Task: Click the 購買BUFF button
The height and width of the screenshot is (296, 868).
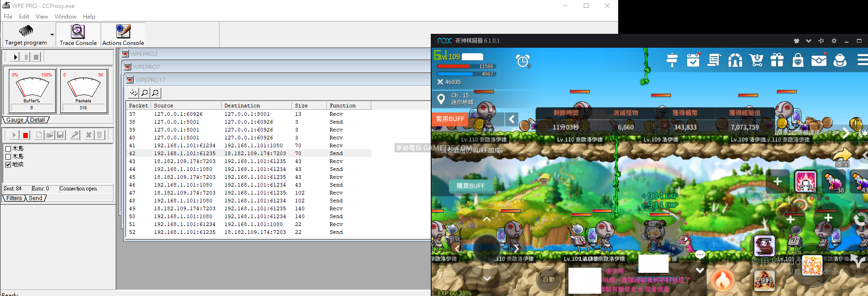Action: [471, 186]
